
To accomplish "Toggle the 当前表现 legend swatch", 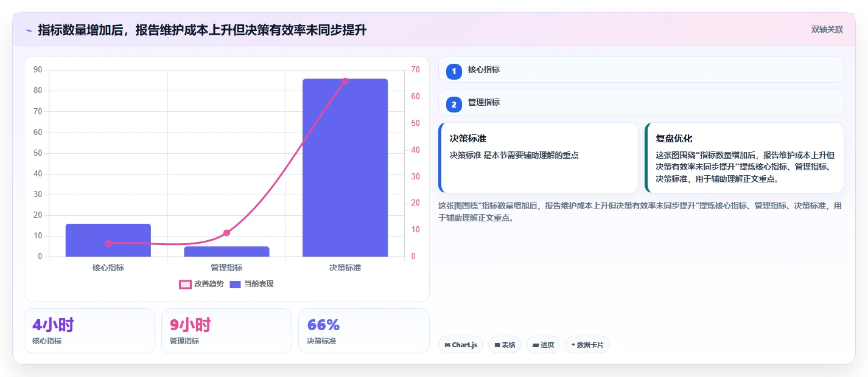I will 236,284.
